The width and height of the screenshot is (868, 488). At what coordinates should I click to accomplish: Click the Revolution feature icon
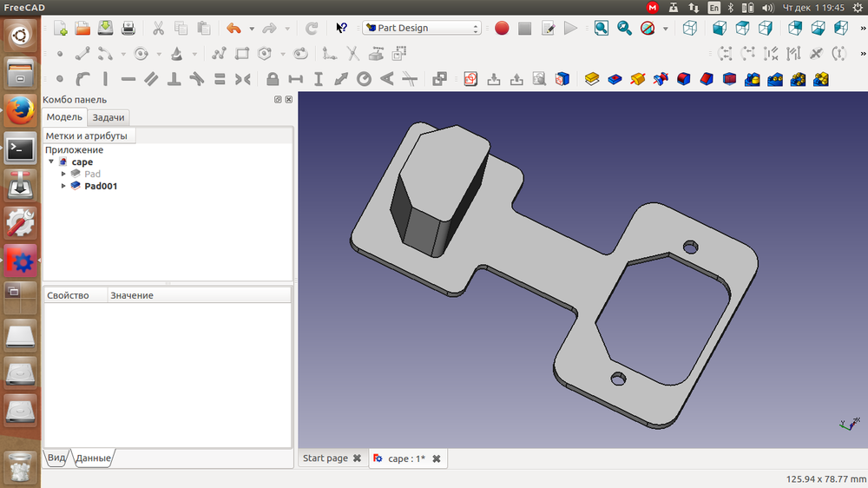[638, 79]
